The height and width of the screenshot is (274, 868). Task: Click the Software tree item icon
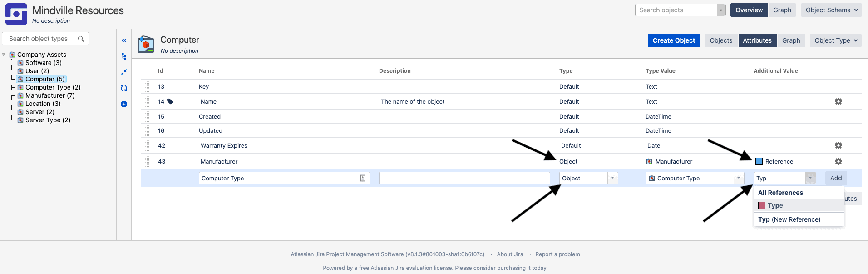[x=20, y=63]
